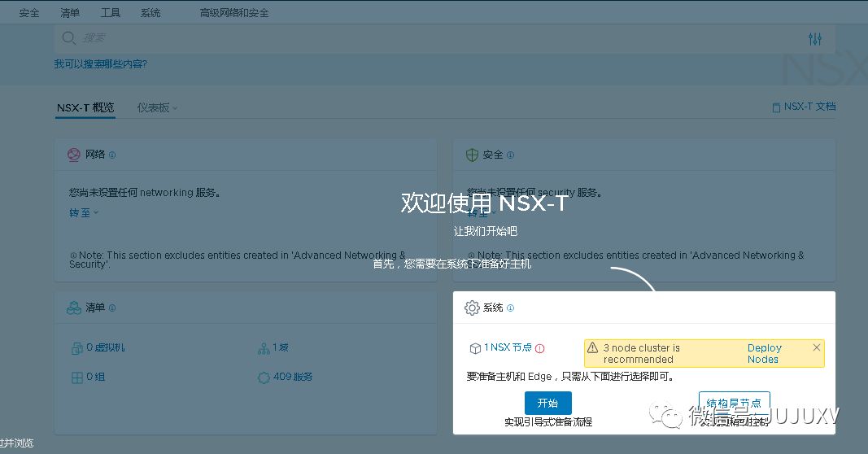
Task: Open the 1 NSX 节点 link
Action: [x=508, y=347]
